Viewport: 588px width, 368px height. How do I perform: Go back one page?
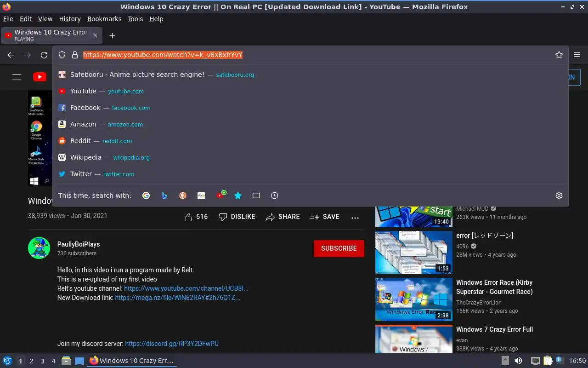pos(11,55)
